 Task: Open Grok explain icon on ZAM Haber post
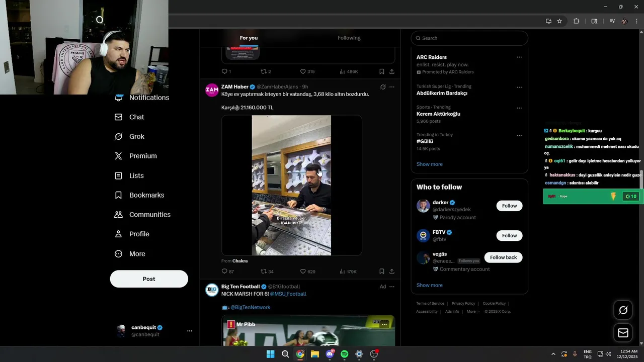[x=383, y=87]
